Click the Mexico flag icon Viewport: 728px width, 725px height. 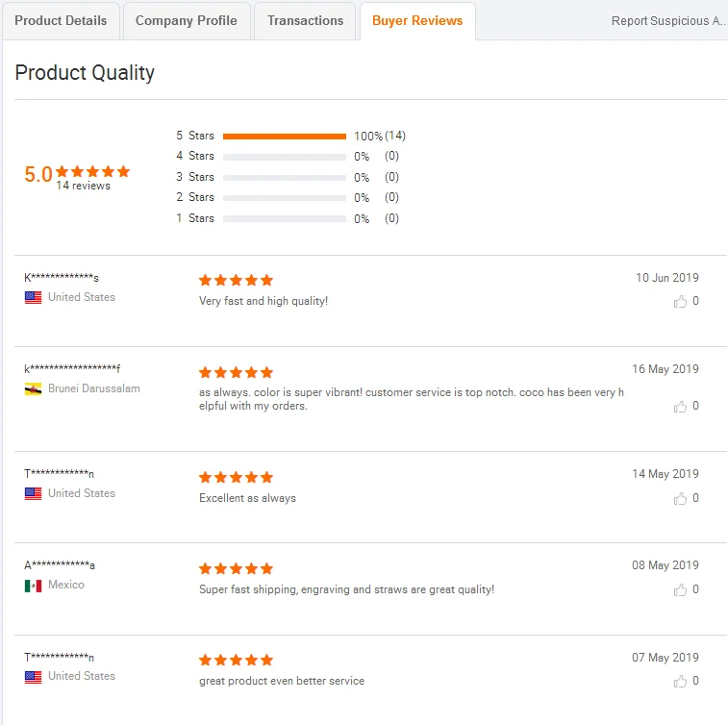pos(33,586)
